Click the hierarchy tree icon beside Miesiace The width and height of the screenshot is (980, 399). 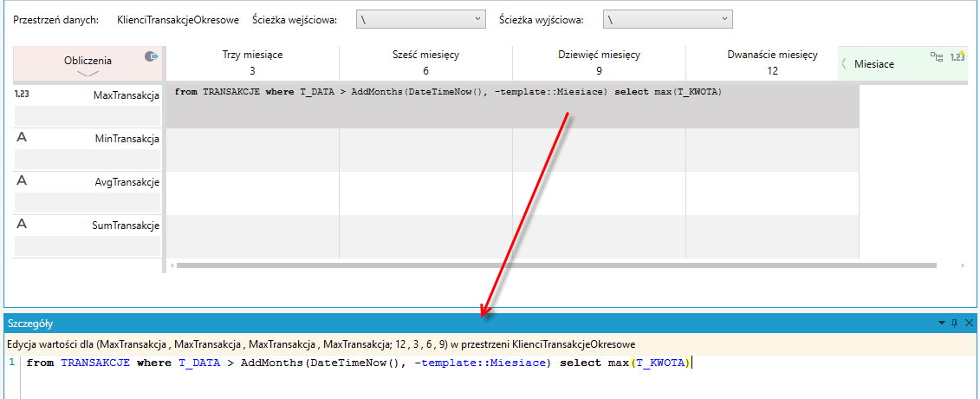pos(937,57)
